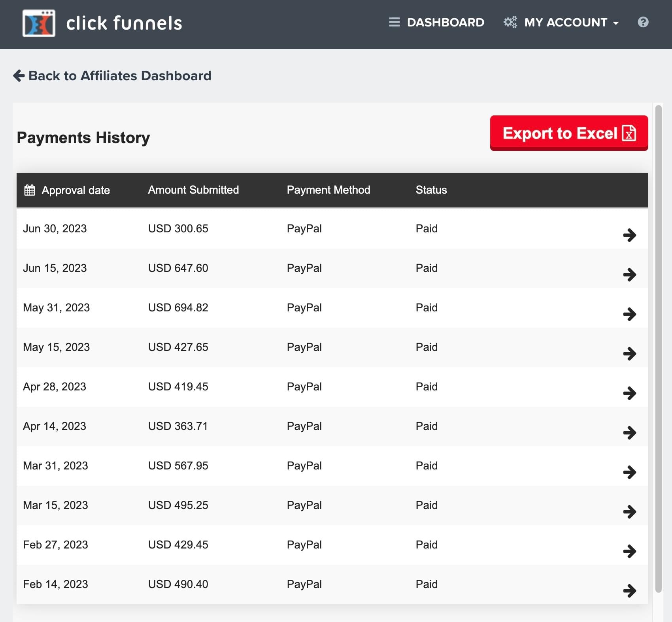The image size is (672, 622).
Task: Click Paid status in the Apr 28, 2023 row
Action: 427,386
